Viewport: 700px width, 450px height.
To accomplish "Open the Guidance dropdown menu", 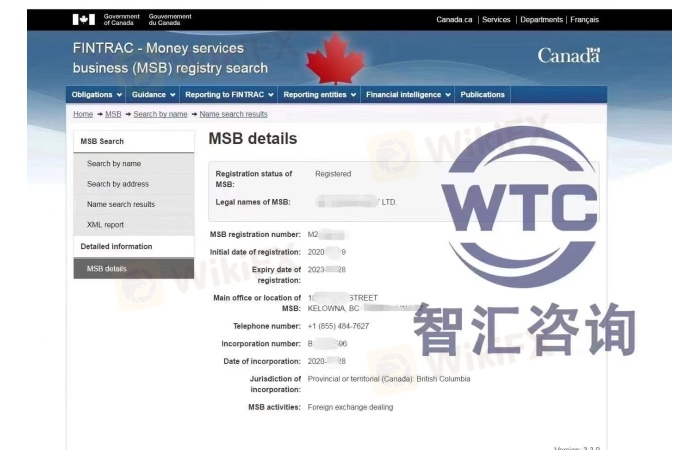I will [x=153, y=95].
